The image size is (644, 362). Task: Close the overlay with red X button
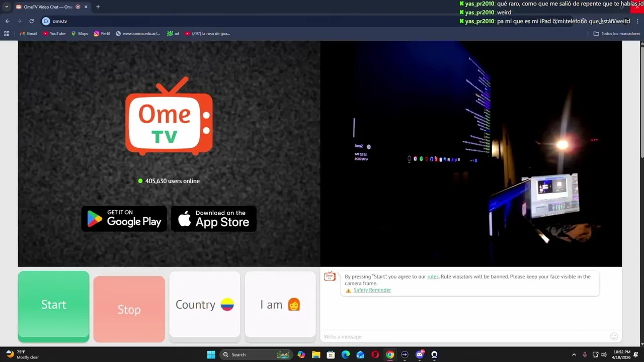[637, 7]
